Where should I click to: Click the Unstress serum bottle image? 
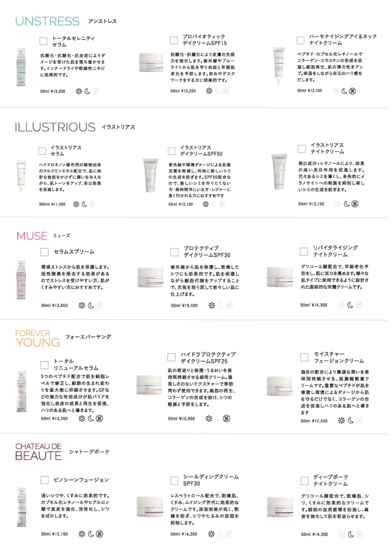click(21, 67)
